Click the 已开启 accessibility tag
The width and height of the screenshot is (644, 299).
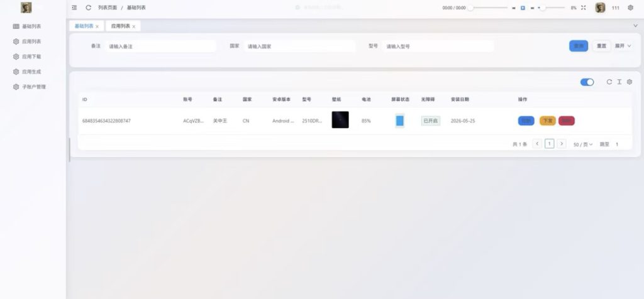[430, 121]
